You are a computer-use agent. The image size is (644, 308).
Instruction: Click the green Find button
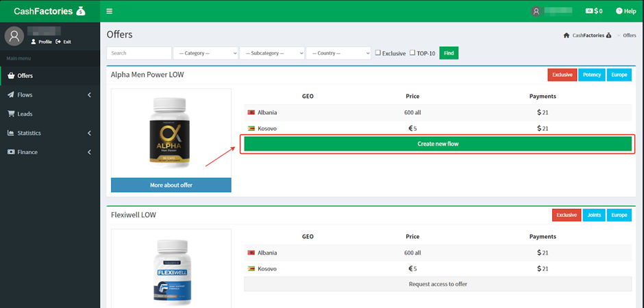(449, 53)
